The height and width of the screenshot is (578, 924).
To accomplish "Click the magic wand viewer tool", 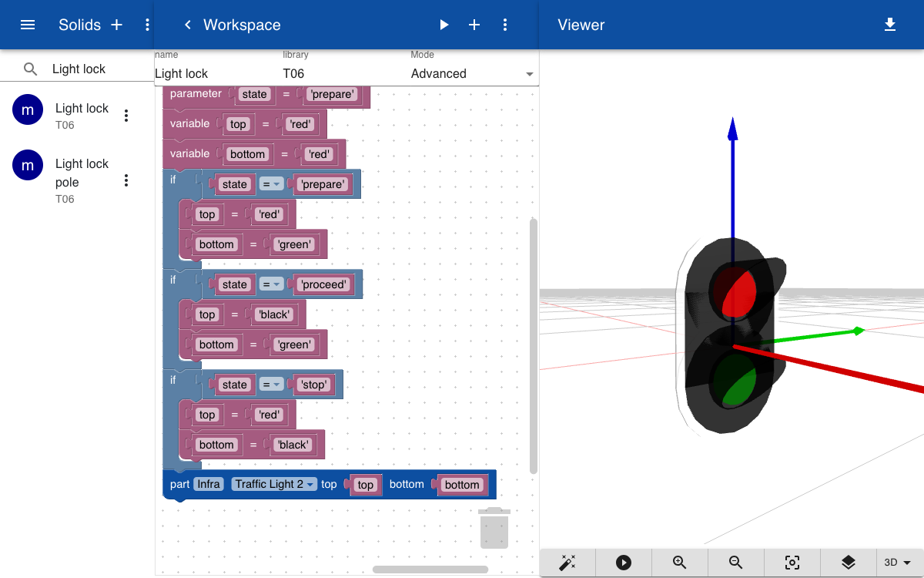I will click(x=567, y=563).
